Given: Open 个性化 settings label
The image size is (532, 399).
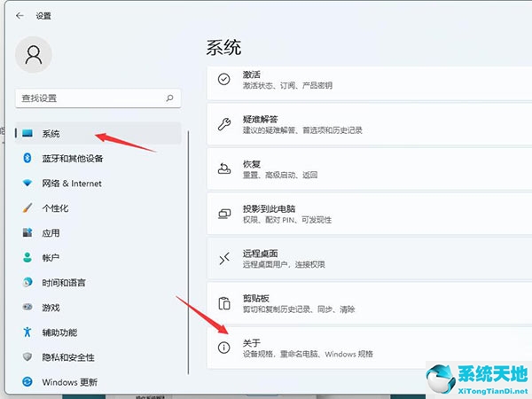Looking at the screenshot, I should 55,208.
